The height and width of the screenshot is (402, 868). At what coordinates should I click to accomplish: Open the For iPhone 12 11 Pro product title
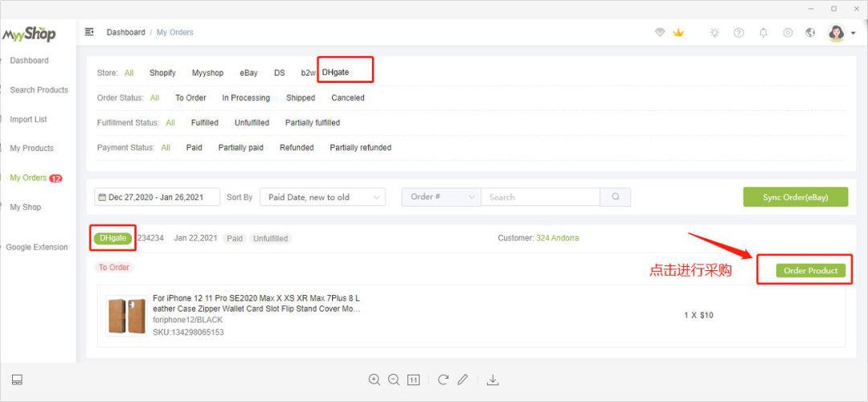(x=257, y=303)
